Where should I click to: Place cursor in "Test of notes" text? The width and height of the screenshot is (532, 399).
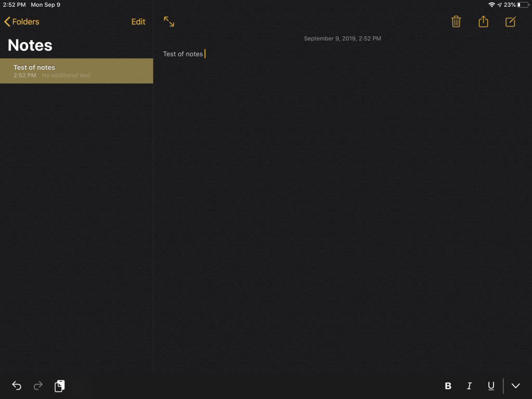coord(183,54)
